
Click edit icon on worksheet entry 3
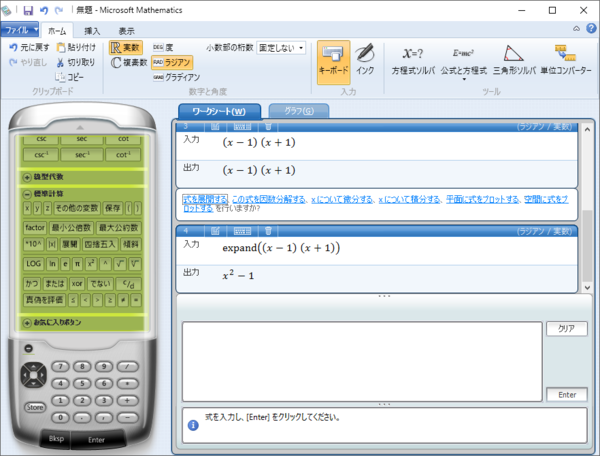[215, 126]
